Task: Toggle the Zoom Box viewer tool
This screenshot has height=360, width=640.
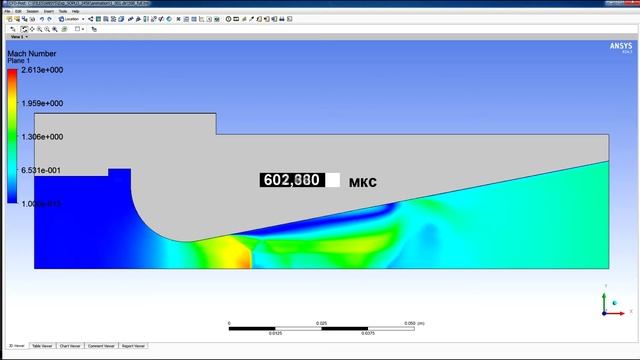Action: point(47,29)
